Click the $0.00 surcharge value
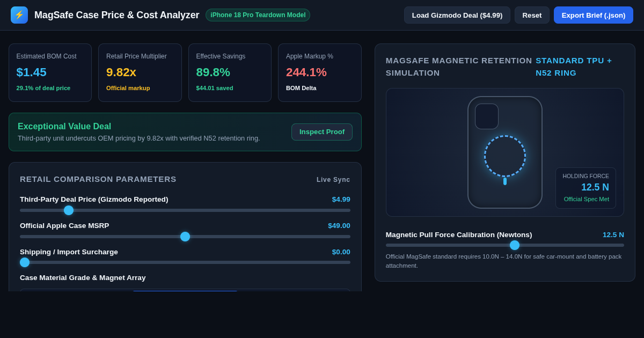644x338 pixels. click(x=341, y=252)
